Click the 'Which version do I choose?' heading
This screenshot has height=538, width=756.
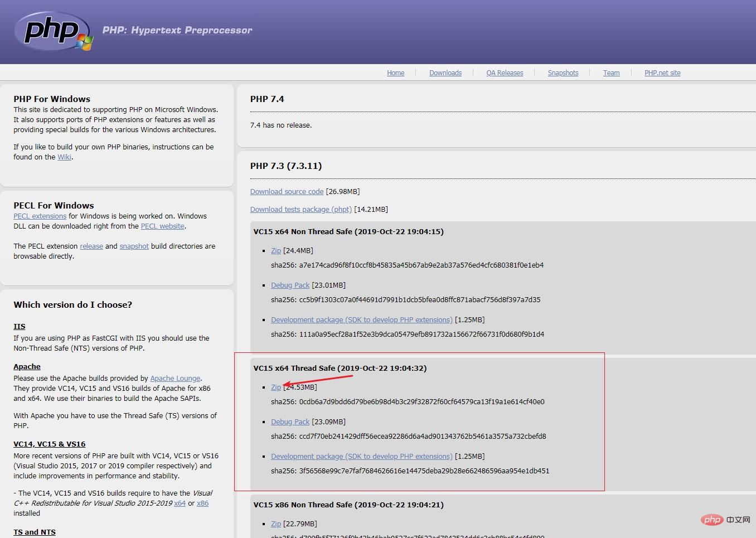[73, 305]
